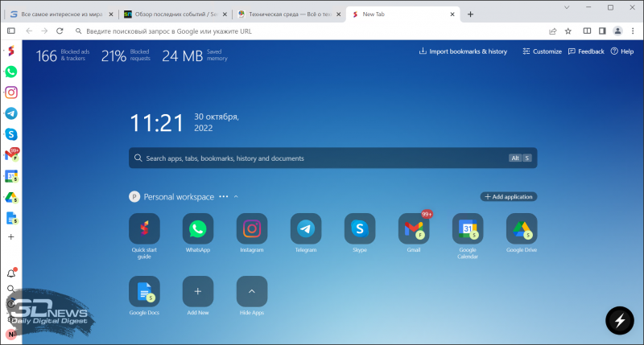Screen dimensions: 644x345
Task: Add a new app via sidebar plus
Action: click(x=11, y=237)
